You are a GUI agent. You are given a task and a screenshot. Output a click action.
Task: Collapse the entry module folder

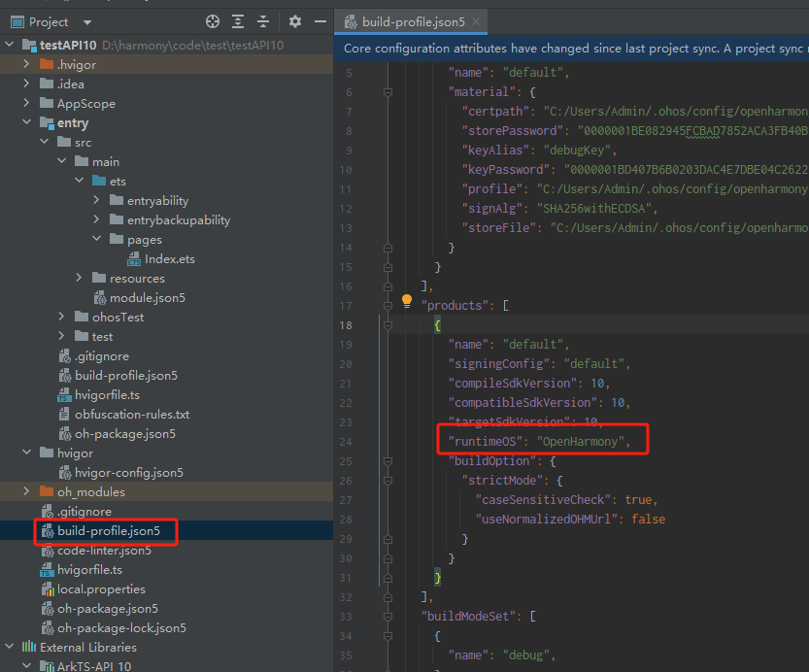(x=26, y=122)
